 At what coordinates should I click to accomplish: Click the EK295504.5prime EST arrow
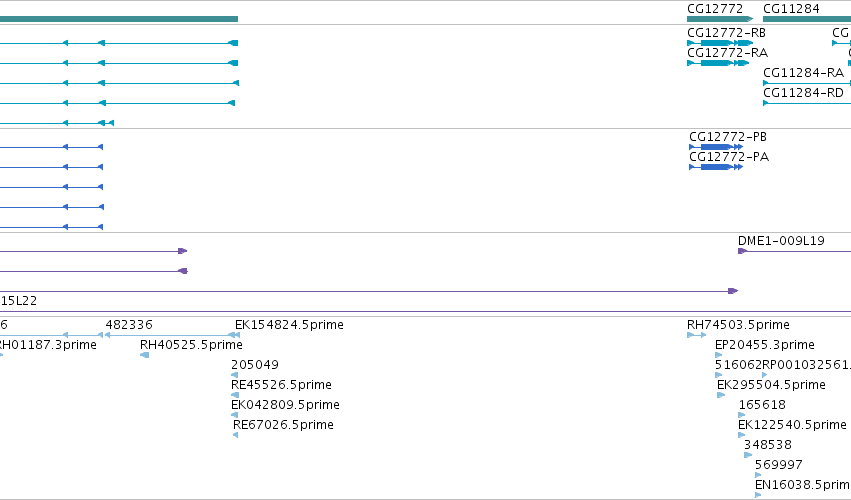[721, 395]
